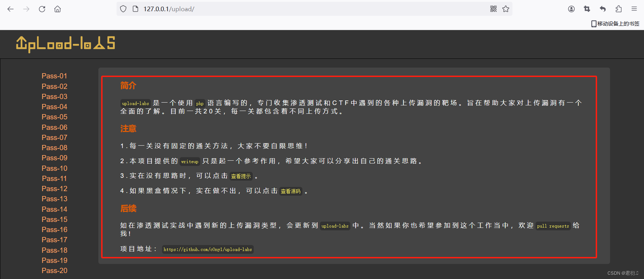Viewport: 644px width, 279px height.
Task: Select Pass-07 level link
Action: [x=54, y=138]
